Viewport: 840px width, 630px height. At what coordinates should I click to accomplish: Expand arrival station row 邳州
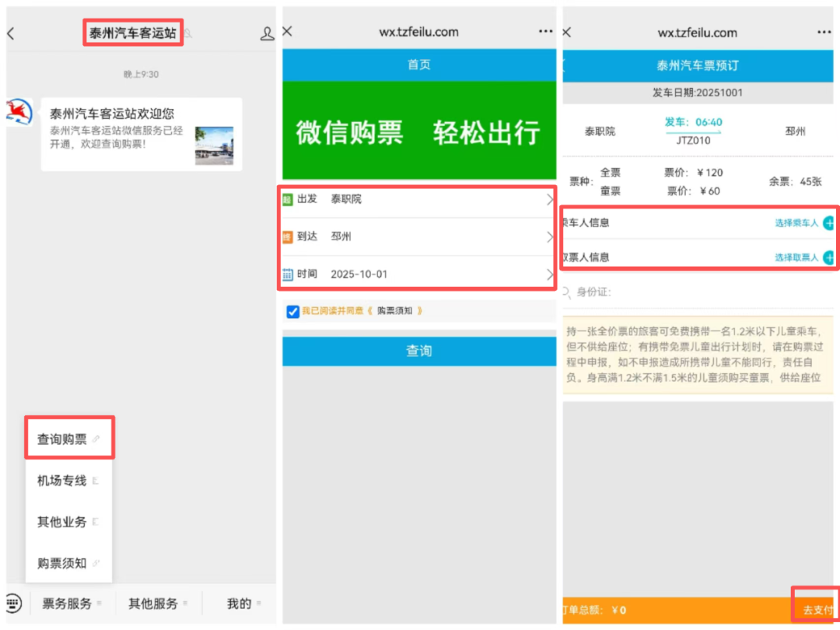(418, 237)
